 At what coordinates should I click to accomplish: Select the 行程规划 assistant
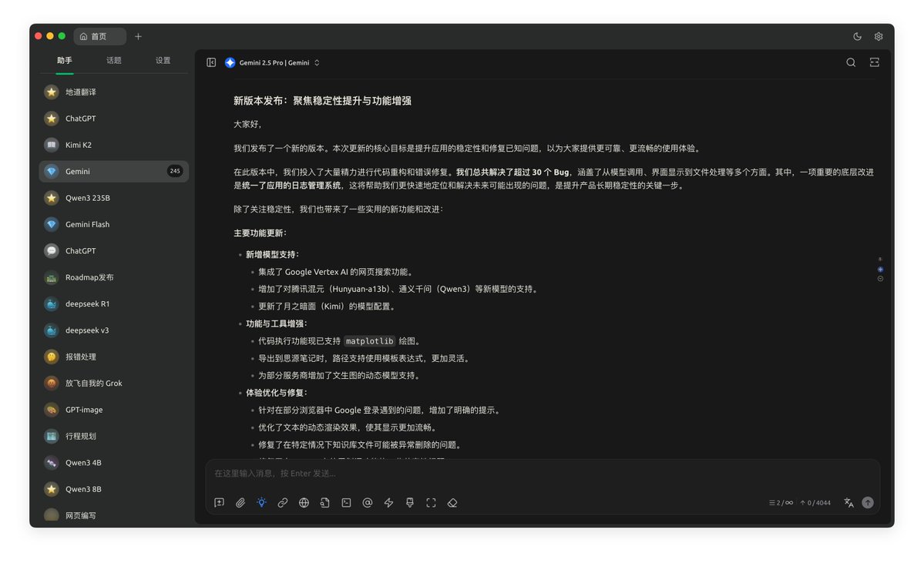point(114,437)
